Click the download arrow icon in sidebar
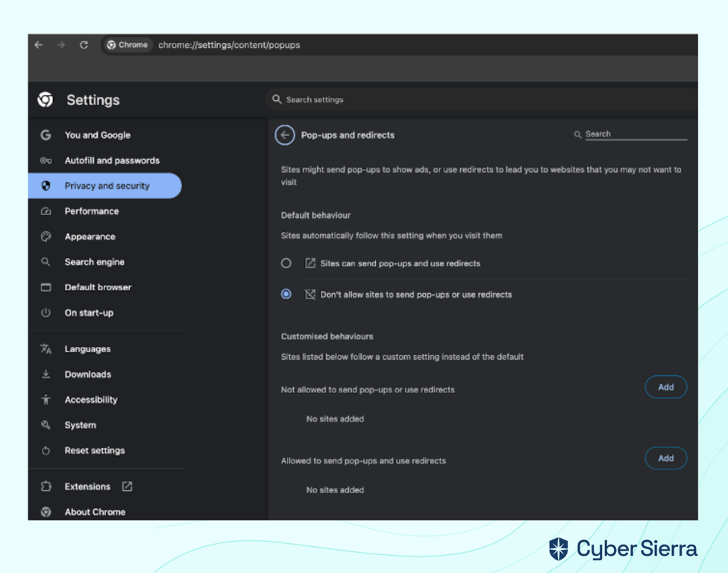The height and width of the screenshot is (573, 728). [x=45, y=375]
